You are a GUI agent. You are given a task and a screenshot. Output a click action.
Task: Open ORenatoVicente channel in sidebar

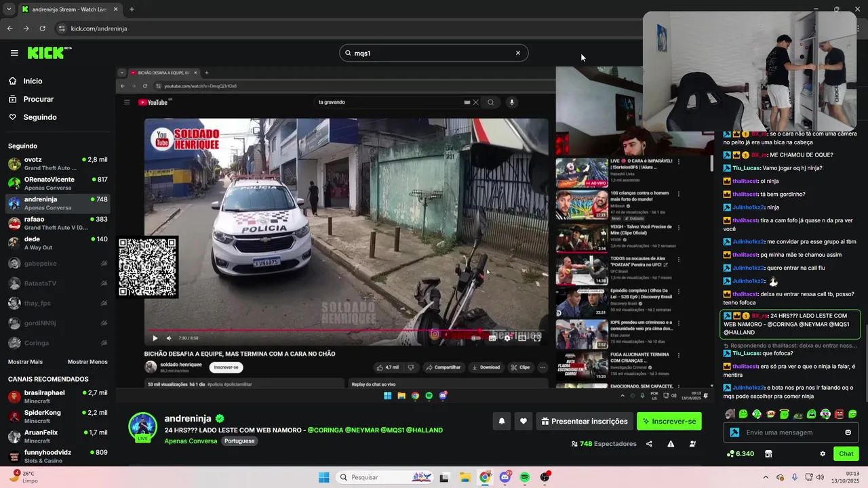click(58, 183)
